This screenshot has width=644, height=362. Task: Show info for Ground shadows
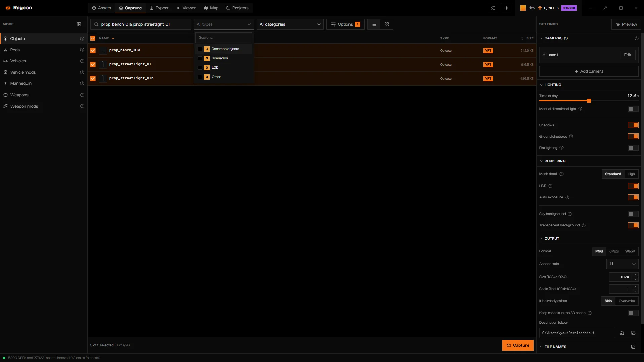(x=571, y=137)
